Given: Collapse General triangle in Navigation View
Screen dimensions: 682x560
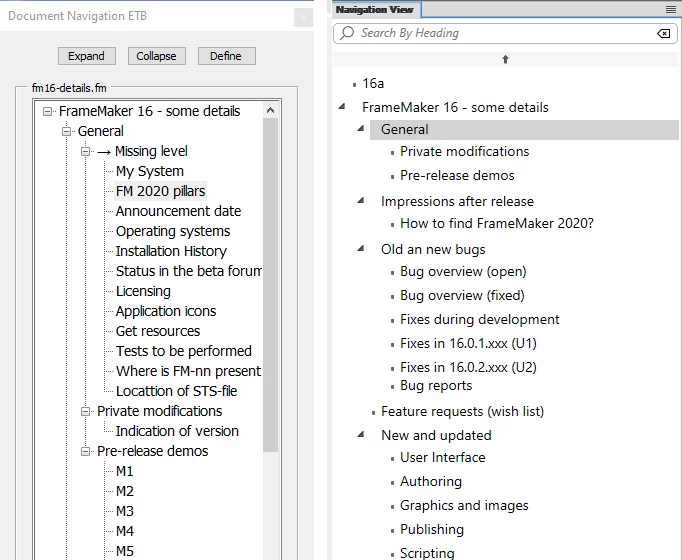Looking at the screenshot, I should (x=361, y=128).
